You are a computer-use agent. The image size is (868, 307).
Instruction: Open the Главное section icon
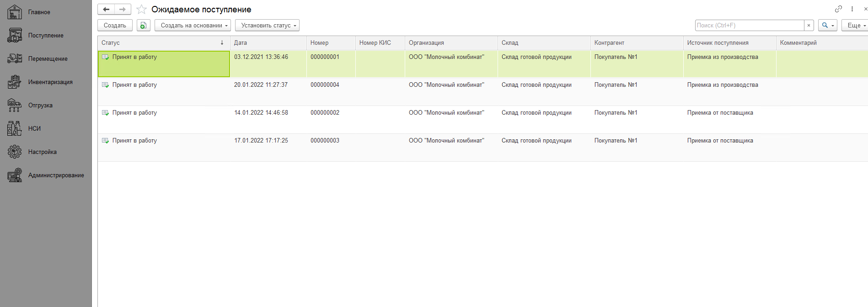pos(15,12)
